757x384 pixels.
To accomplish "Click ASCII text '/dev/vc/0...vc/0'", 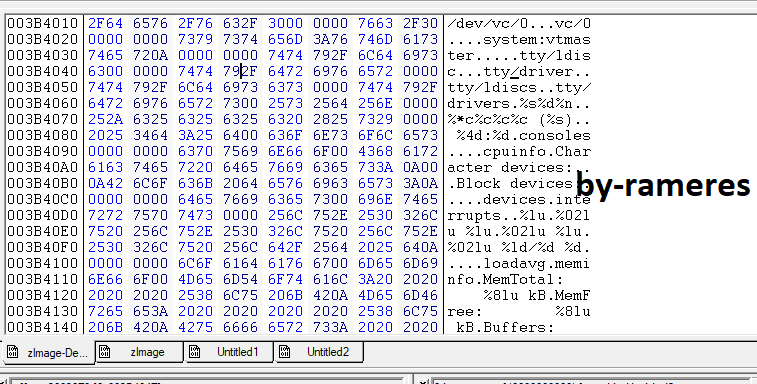I will tap(519, 23).
